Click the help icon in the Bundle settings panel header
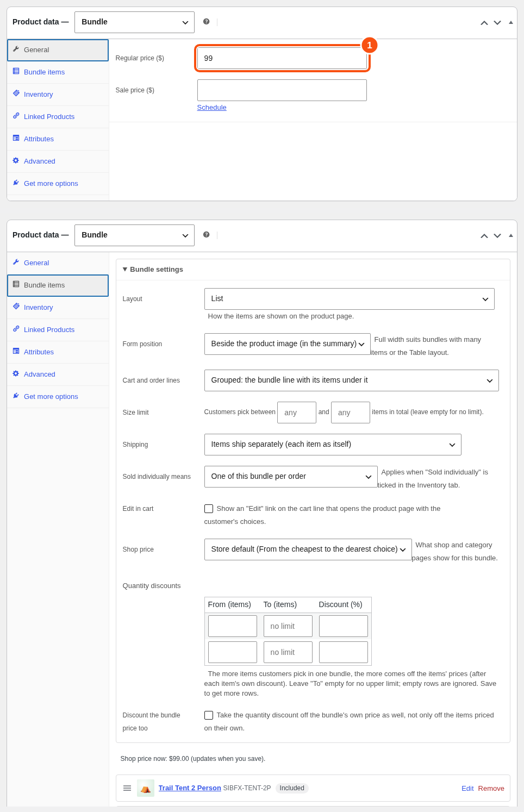This screenshot has width=524, height=812. click(207, 235)
